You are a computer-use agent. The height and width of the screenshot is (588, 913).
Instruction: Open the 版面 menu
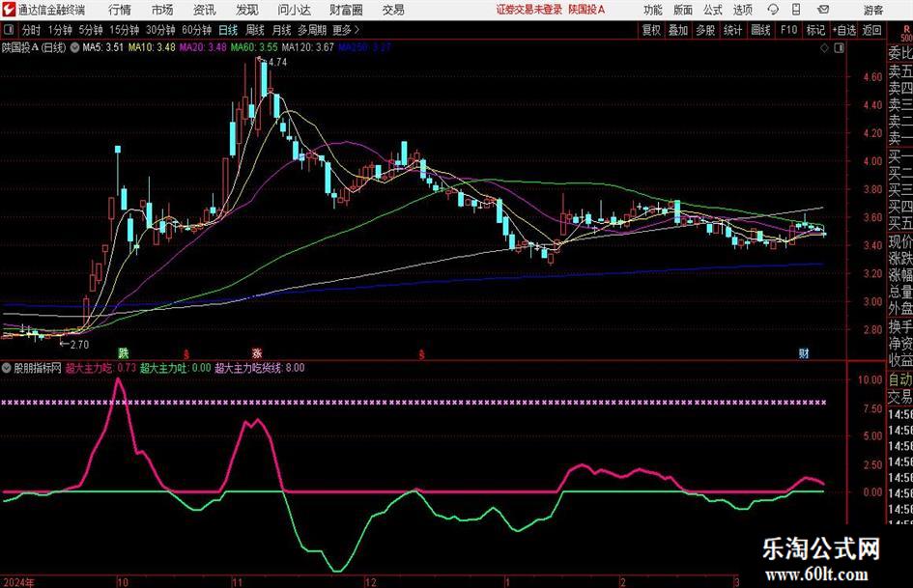682,10
